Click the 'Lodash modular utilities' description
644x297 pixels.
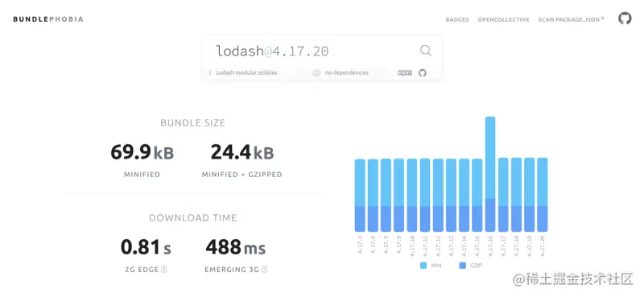[x=247, y=72]
